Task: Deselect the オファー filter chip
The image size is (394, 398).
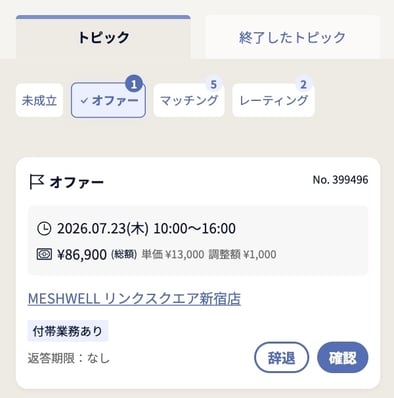Action: 108,100
